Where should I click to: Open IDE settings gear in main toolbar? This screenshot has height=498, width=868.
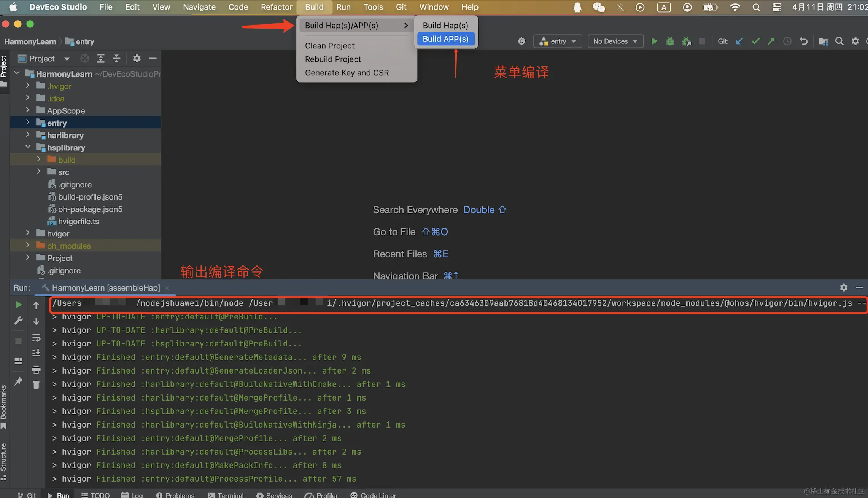pos(855,41)
